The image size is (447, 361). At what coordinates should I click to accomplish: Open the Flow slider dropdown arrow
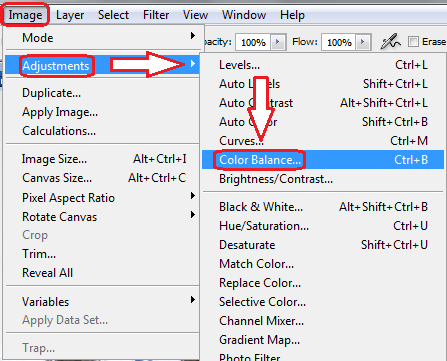click(x=363, y=42)
